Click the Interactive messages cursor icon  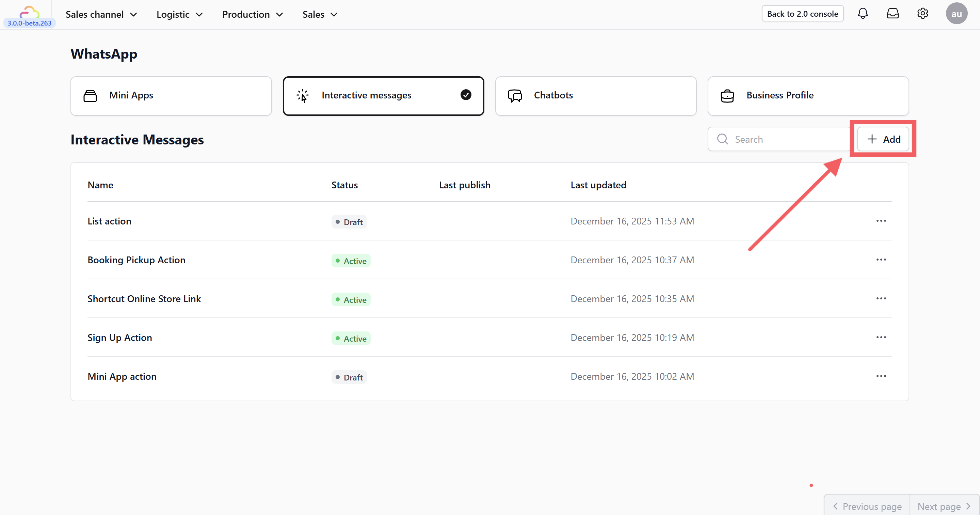pyautogui.click(x=303, y=95)
